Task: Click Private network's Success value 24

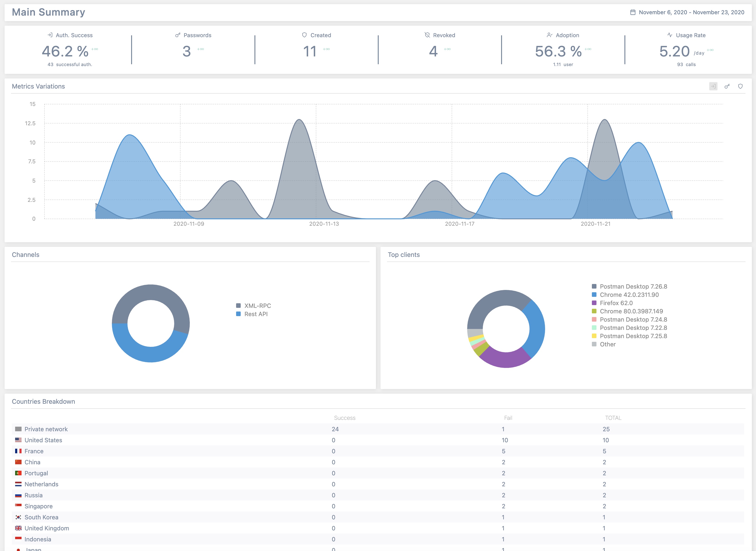Action: (x=335, y=429)
